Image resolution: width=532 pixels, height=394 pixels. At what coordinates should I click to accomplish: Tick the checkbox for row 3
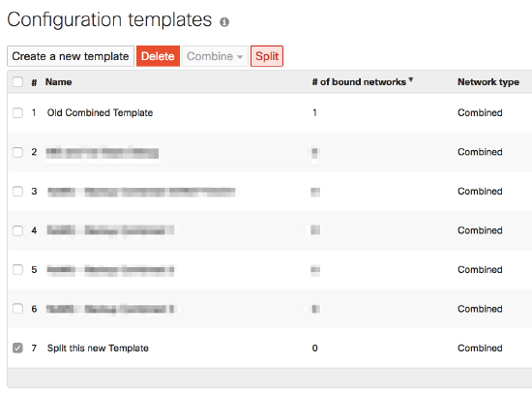pyautogui.click(x=17, y=192)
